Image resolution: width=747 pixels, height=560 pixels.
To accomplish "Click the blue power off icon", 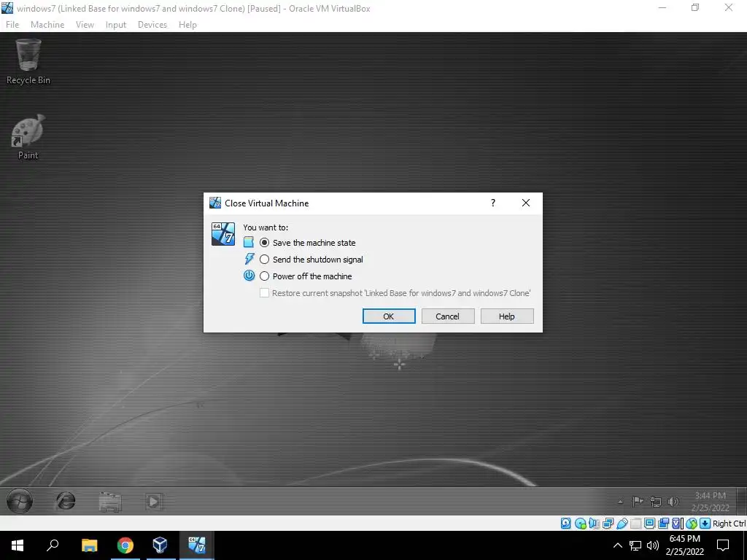I will click(x=249, y=276).
